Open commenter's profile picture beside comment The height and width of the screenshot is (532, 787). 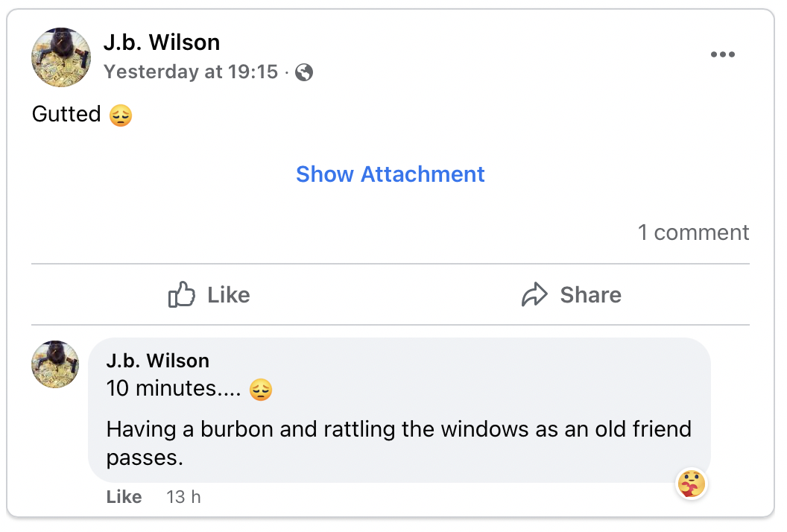click(55, 364)
